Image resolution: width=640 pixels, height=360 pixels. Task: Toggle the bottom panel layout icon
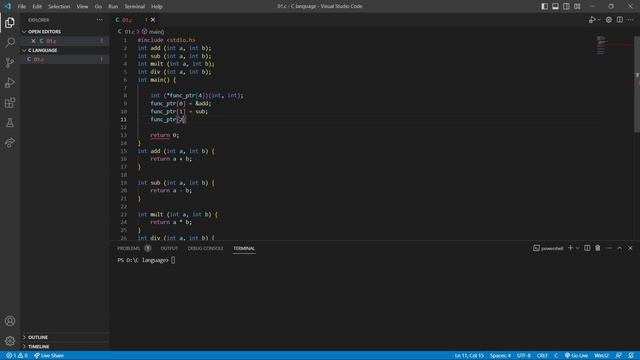(x=556, y=6)
